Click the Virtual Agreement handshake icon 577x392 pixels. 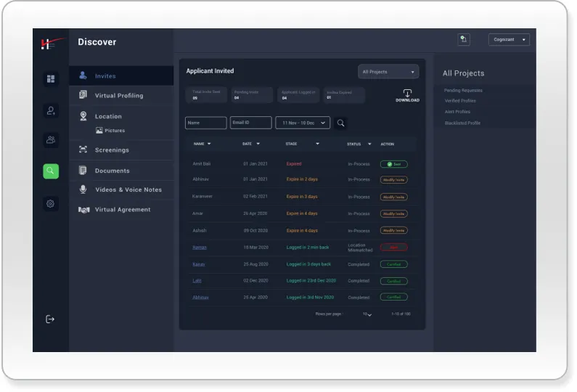pyautogui.click(x=84, y=210)
